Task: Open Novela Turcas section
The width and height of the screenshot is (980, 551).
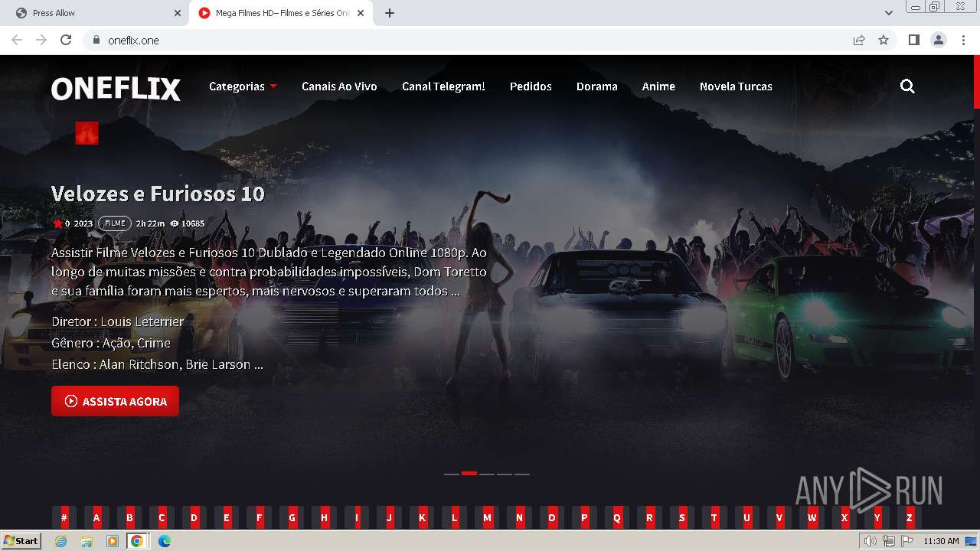Action: pyautogui.click(x=736, y=86)
